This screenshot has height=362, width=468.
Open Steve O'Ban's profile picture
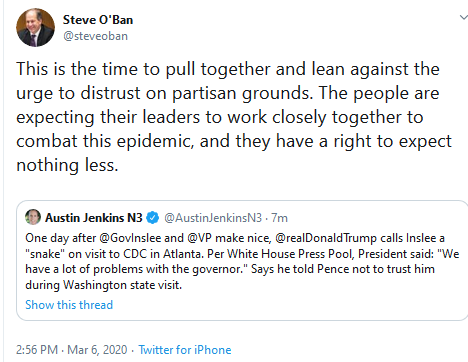(x=35, y=28)
